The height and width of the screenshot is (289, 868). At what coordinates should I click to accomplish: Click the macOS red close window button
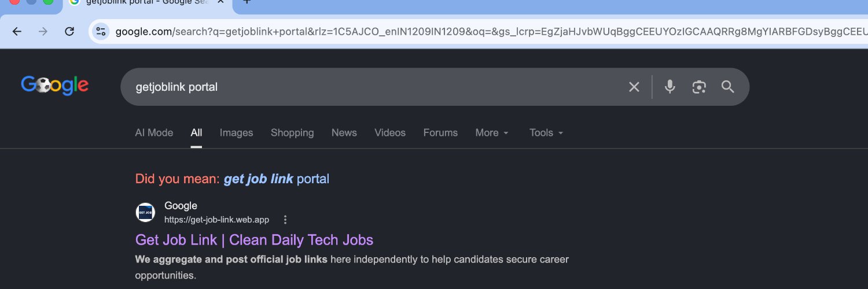(14, 2)
